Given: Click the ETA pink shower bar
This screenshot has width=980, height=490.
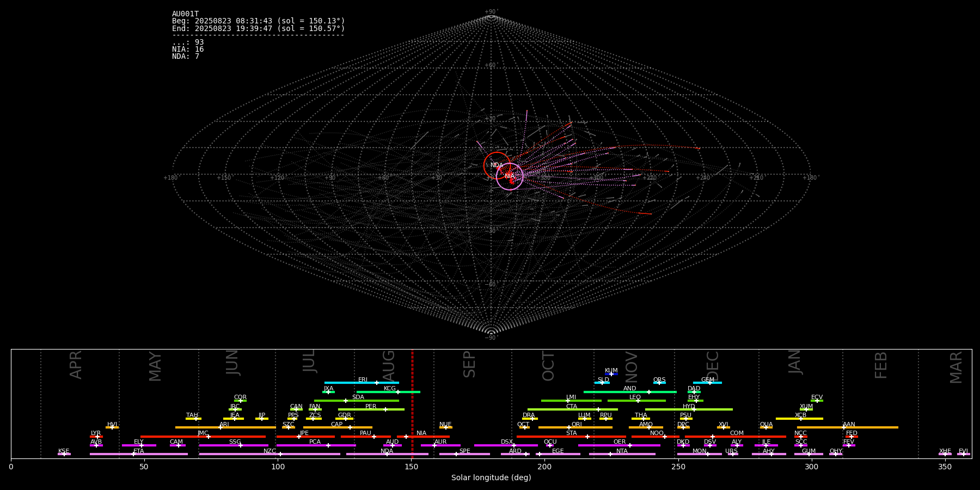Looking at the screenshot, I should tap(139, 454).
